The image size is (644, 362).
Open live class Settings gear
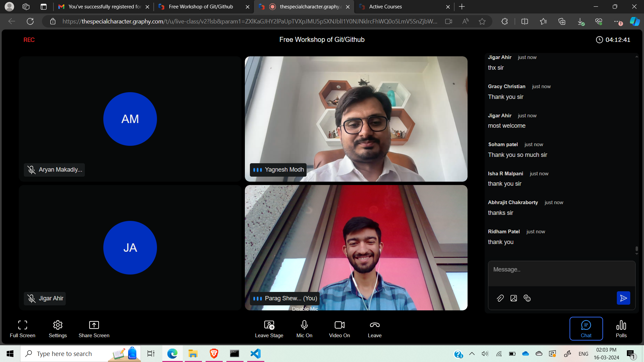58,329
